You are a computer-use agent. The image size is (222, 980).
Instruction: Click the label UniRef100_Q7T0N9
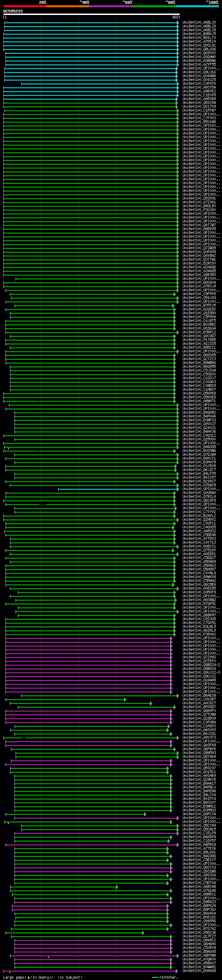coord(199,714)
